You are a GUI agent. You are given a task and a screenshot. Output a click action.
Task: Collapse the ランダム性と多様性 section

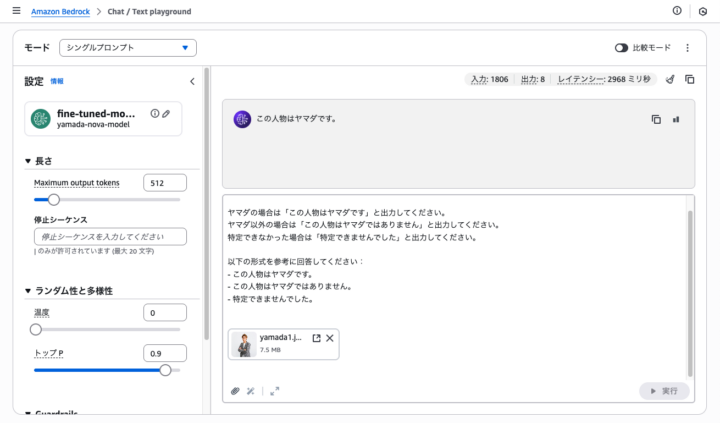(x=28, y=291)
